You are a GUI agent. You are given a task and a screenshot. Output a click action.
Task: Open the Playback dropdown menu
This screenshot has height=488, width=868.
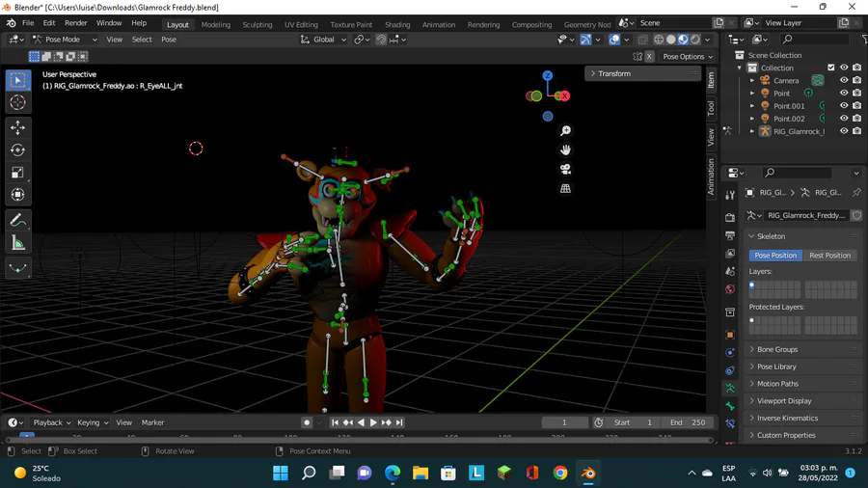click(x=51, y=422)
